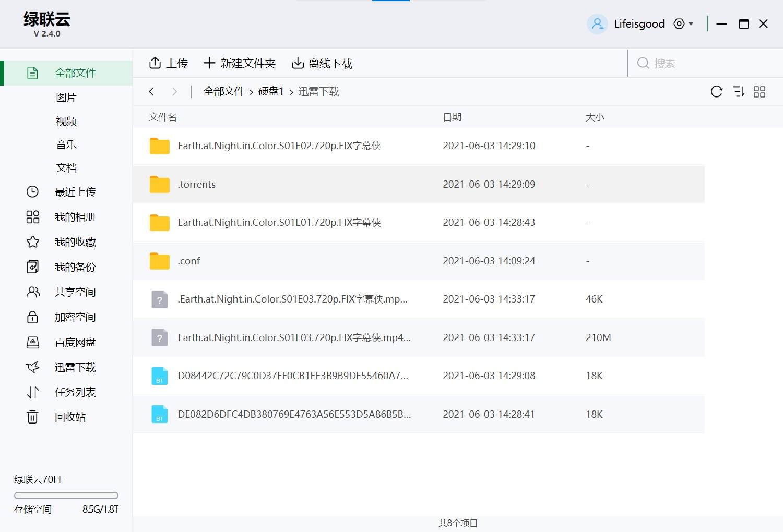Click 离线下载 button label
This screenshot has width=783, height=532.
tap(330, 63)
